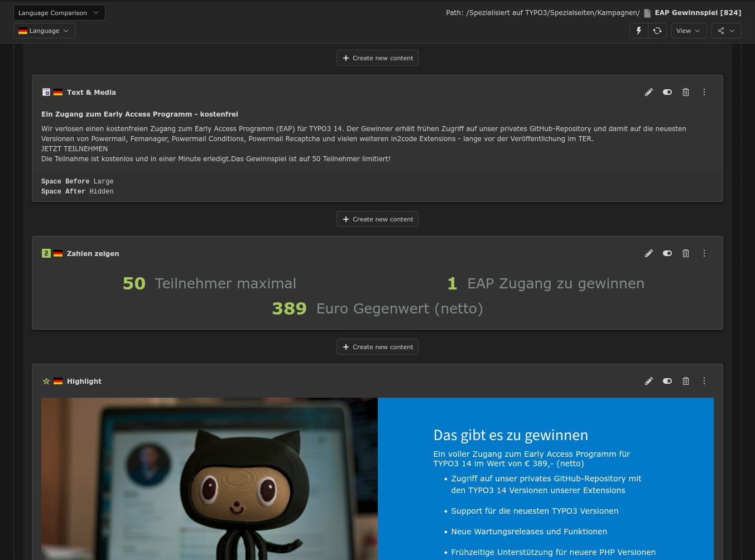
Task: Click bullet 'Neue Wartungsreleases und Funktionen'
Action: 529,532
